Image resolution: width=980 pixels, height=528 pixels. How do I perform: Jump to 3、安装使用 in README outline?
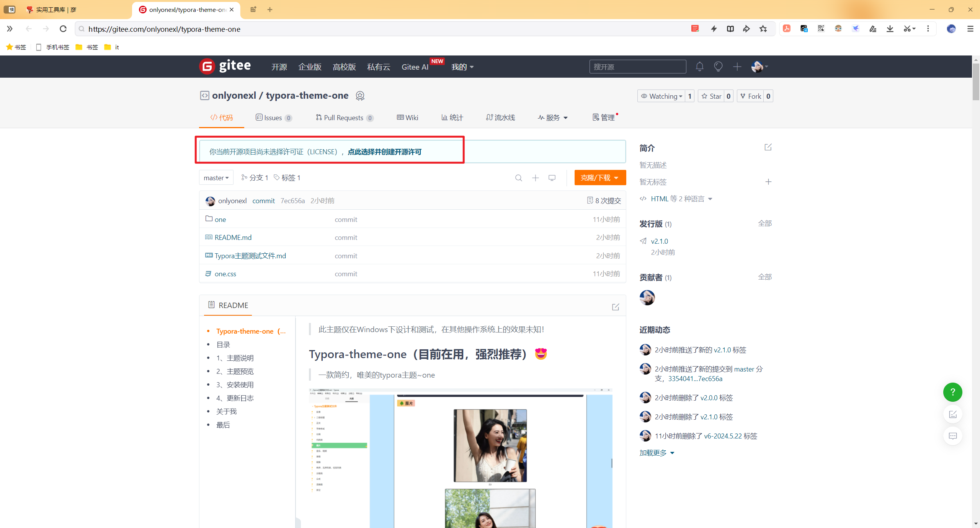(x=235, y=385)
